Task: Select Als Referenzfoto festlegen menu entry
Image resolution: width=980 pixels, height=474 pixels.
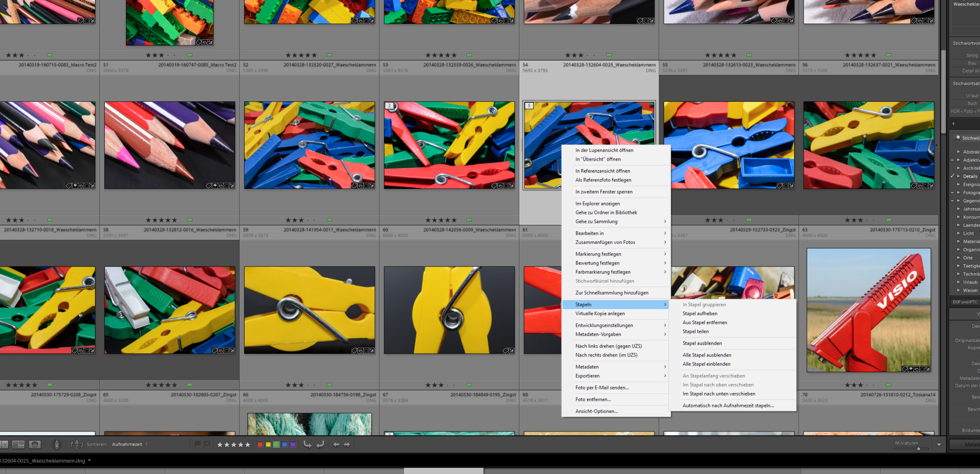Action: tap(616, 180)
